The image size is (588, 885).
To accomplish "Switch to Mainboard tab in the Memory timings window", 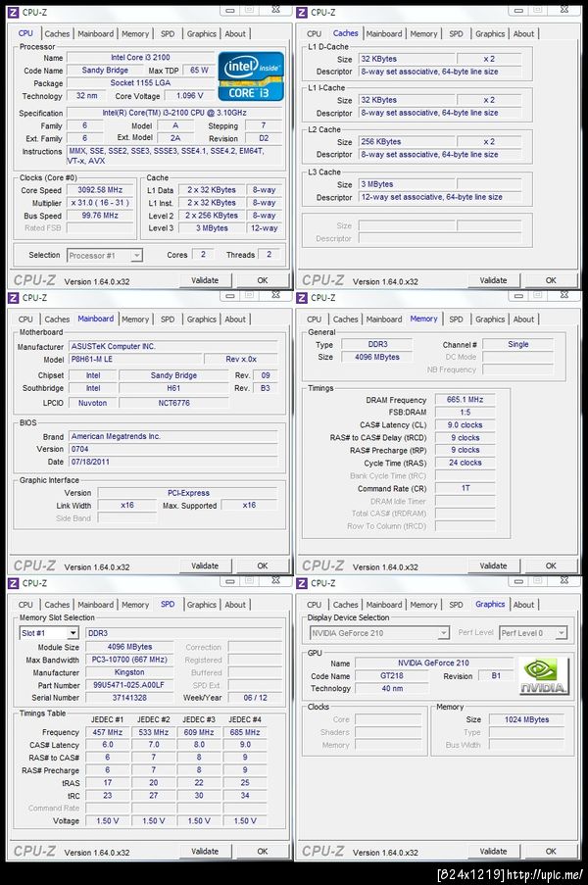I will tap(384, 320).
